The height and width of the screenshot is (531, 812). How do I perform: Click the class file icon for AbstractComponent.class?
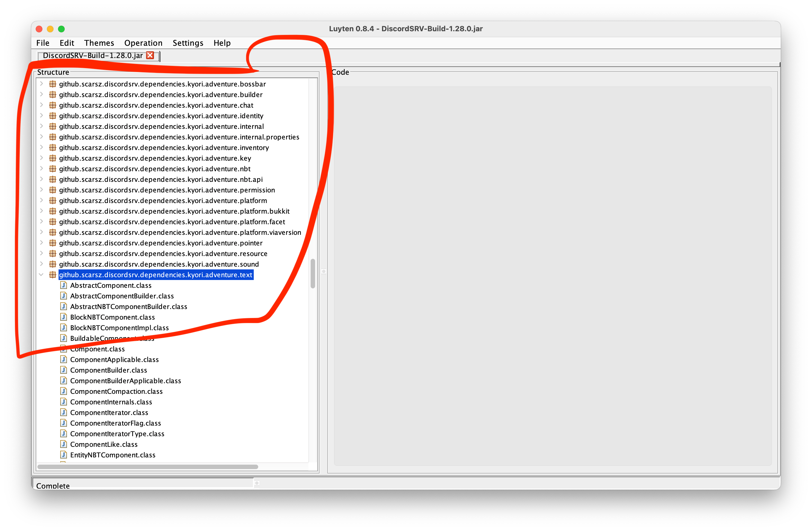click(64, 285)
